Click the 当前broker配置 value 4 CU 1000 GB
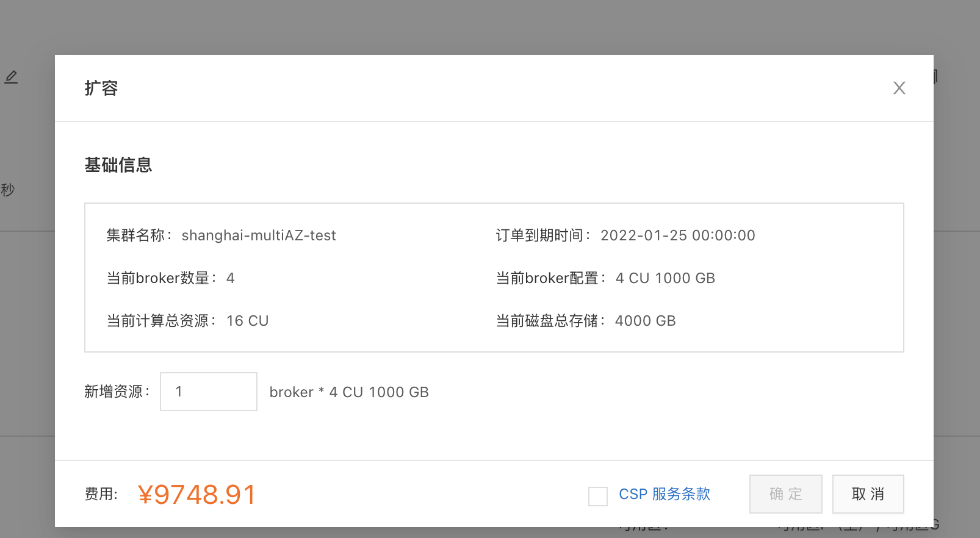980x538 pixels. tap(665, 278)
